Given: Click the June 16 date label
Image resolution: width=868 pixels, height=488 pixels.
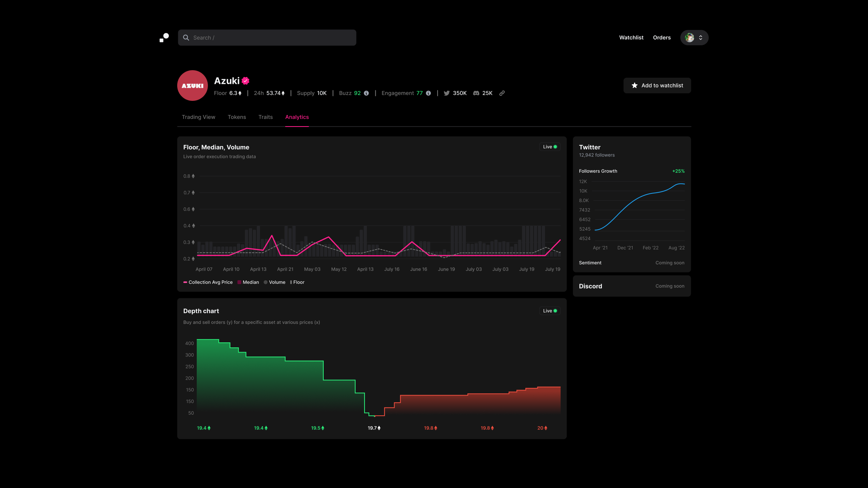Looking at the screenshot, I should (x=418, y=269).
